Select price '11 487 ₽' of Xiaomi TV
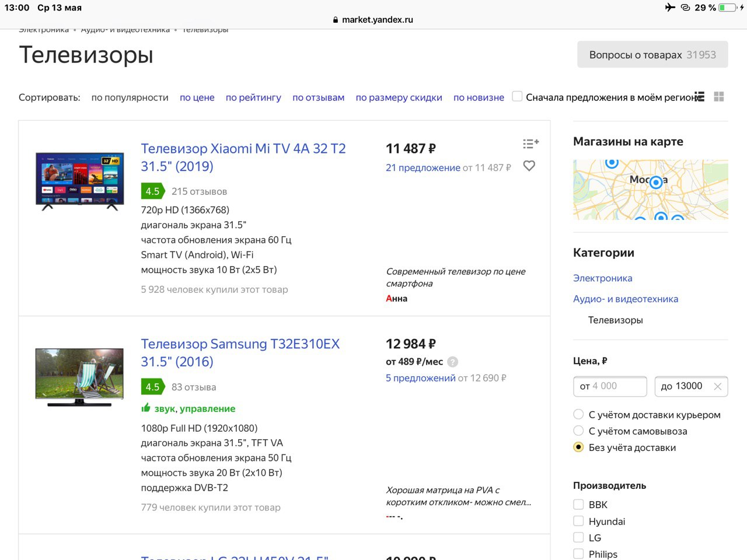The width and height of the screenshot is (747, 560). (x=411, y=149)
